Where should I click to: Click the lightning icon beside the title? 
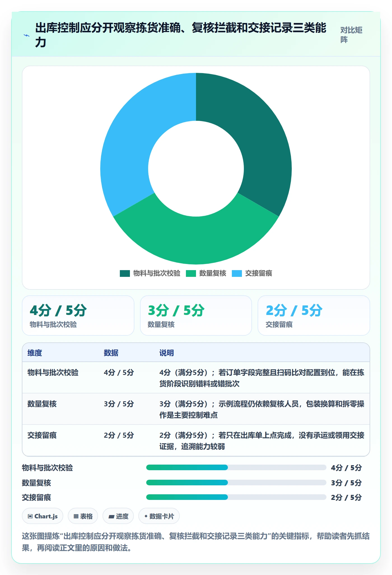point(27,36)
